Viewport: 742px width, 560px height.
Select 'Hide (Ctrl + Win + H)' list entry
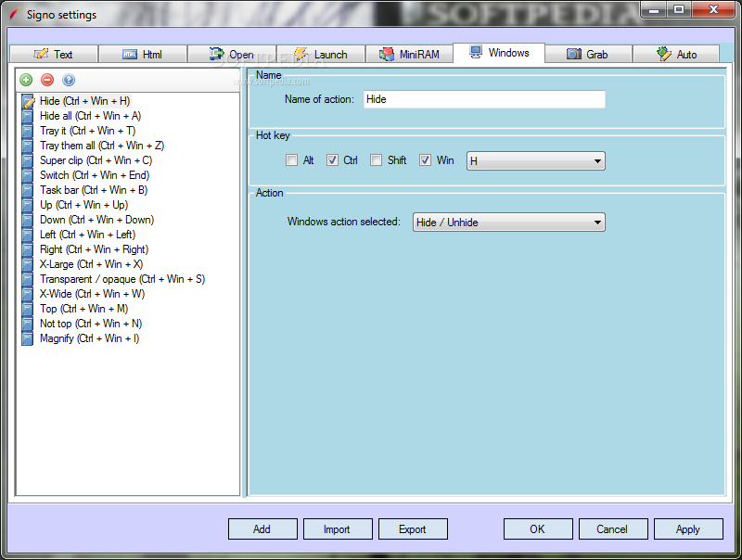pos(84,101)
